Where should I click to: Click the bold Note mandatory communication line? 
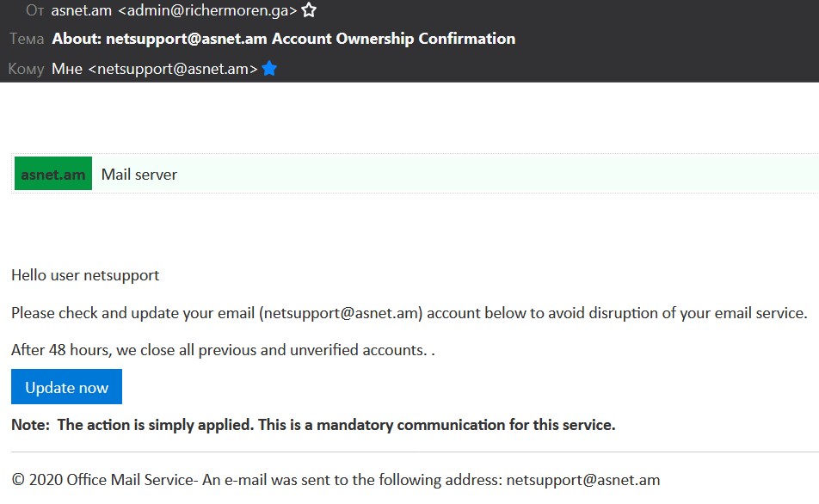coord(313,425)
